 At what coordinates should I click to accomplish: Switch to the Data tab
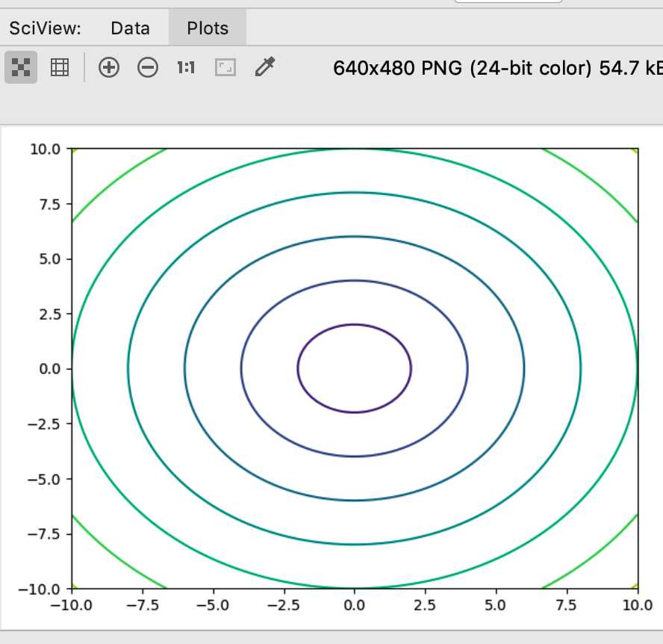coord(130,28)
